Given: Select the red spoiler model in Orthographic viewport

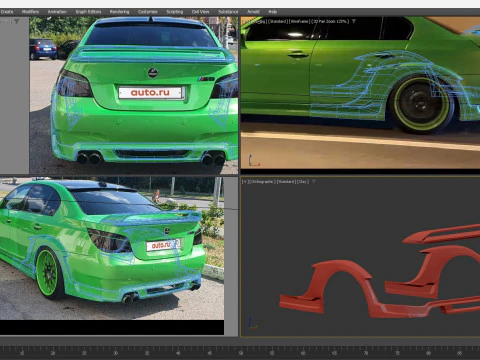Looking at the screenshot, I should pos(443,234).
